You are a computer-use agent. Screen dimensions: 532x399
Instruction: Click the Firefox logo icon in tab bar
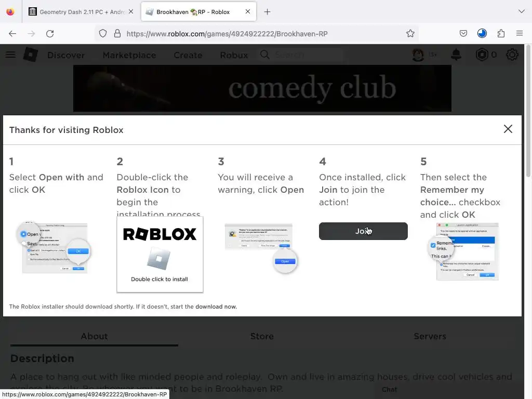(x=10, y=12)
